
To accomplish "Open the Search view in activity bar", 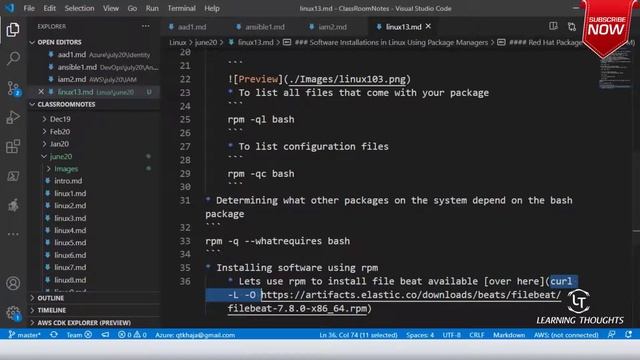I will tap(13, 58).
